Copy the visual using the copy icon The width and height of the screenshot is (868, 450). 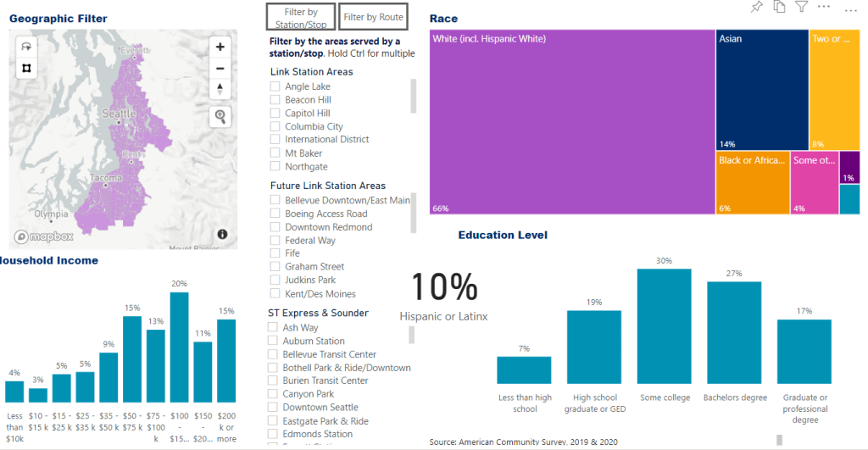point(779,8)
